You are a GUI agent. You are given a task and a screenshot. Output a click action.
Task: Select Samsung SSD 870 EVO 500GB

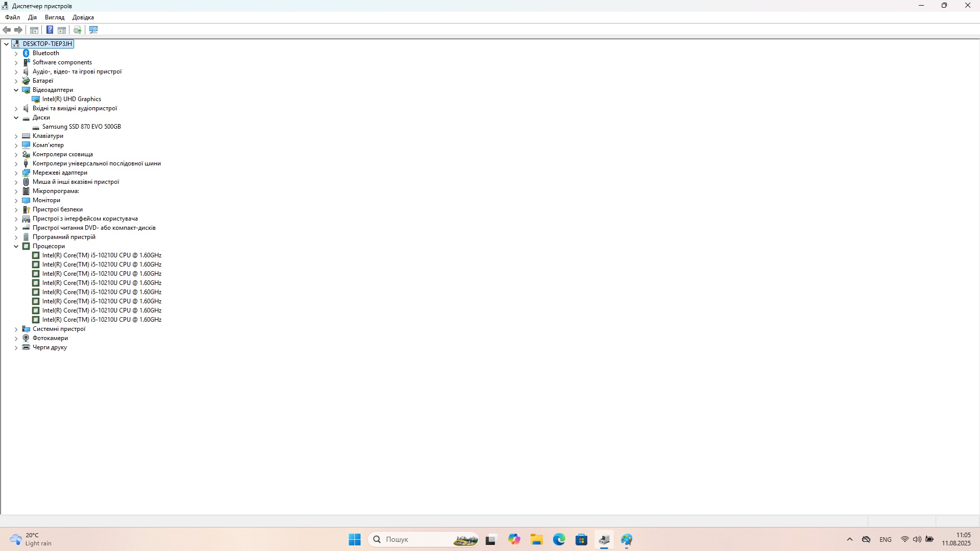[x=82, y=127]
